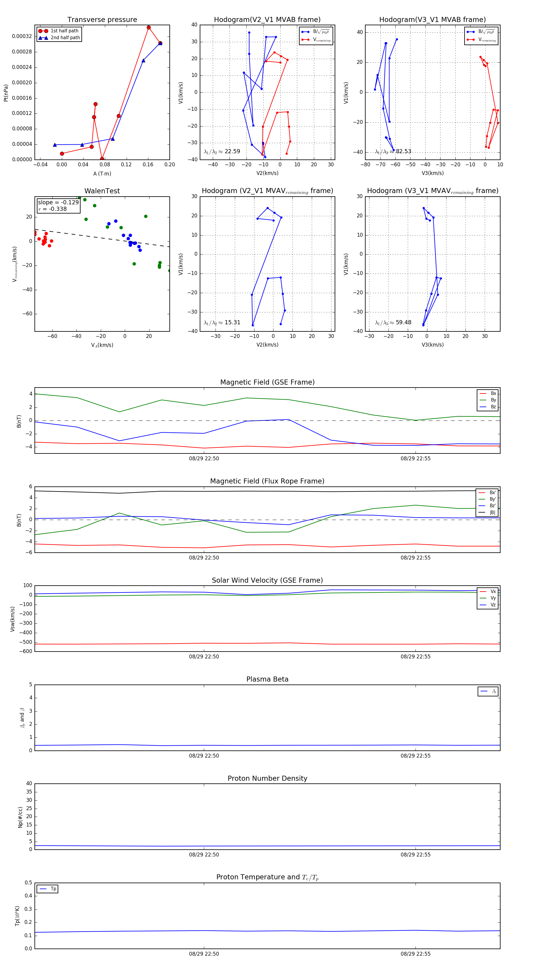Click the λ1/λ3 ≈ 82.53 annotation

click(393, 151)
